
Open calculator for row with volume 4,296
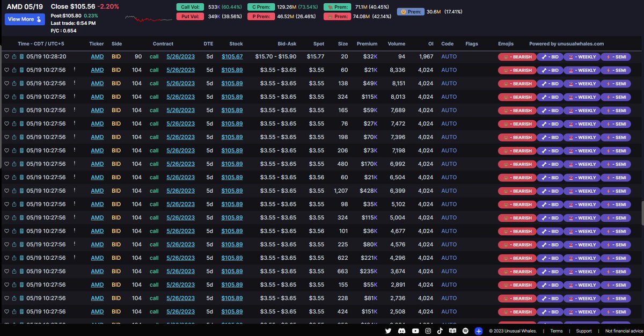pyautogui.click(x=21, y=258)
